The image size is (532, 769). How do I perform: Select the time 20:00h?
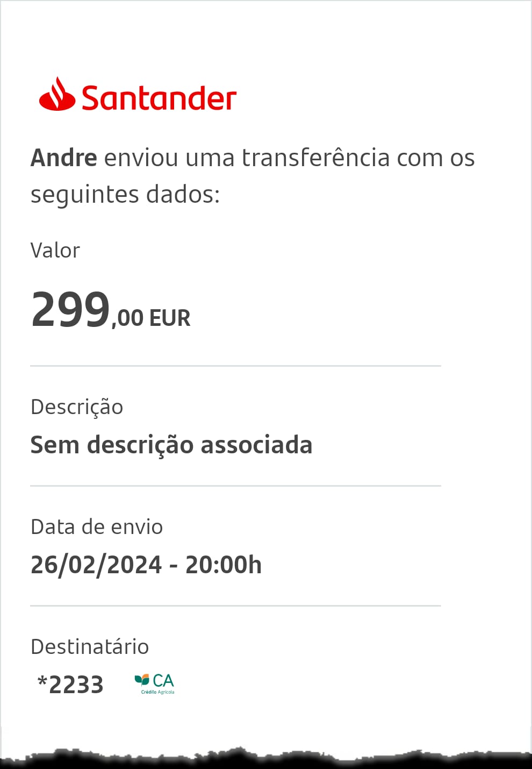coord(224,565)
